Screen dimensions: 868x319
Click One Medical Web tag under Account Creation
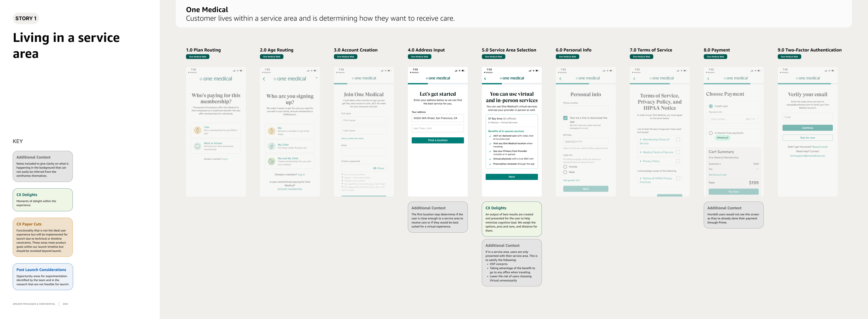345,57
